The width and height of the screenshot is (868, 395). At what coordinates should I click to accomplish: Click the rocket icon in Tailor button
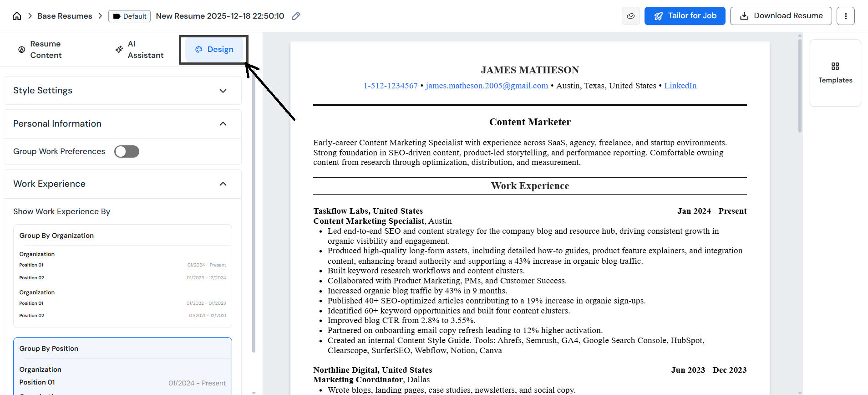(658, 16)
